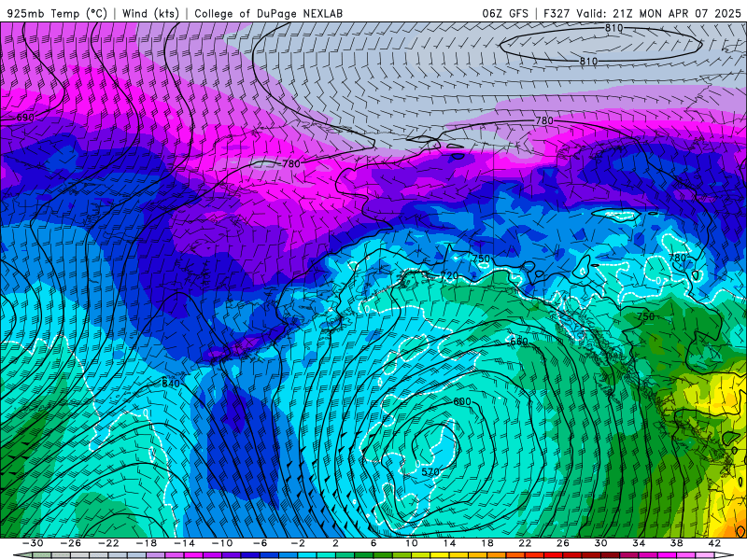The width and height of the screenshot is (747, 560).
Task: Click the 30 colorbar tick label
Action: coord(600,543)
